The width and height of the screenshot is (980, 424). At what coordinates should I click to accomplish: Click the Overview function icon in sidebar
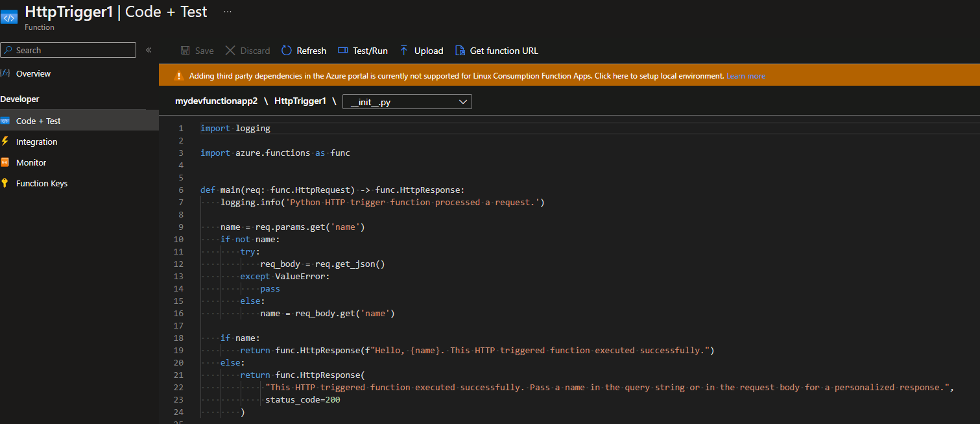[5, 73]
